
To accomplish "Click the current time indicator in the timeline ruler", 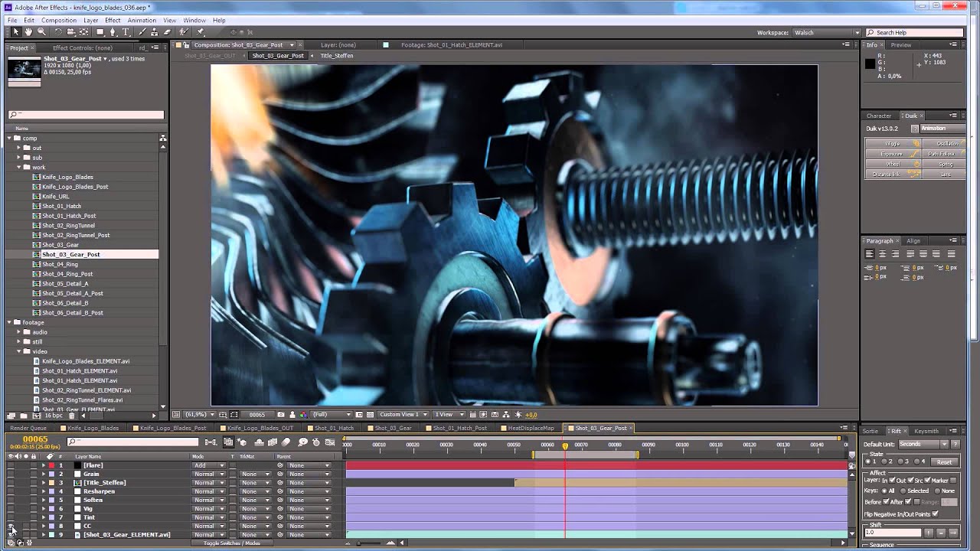I will 565,445.
